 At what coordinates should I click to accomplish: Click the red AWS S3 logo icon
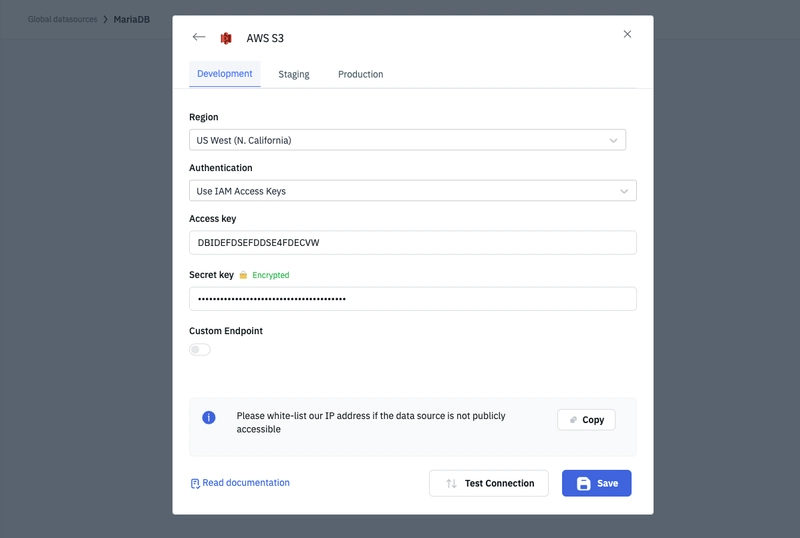pos(226,38)
